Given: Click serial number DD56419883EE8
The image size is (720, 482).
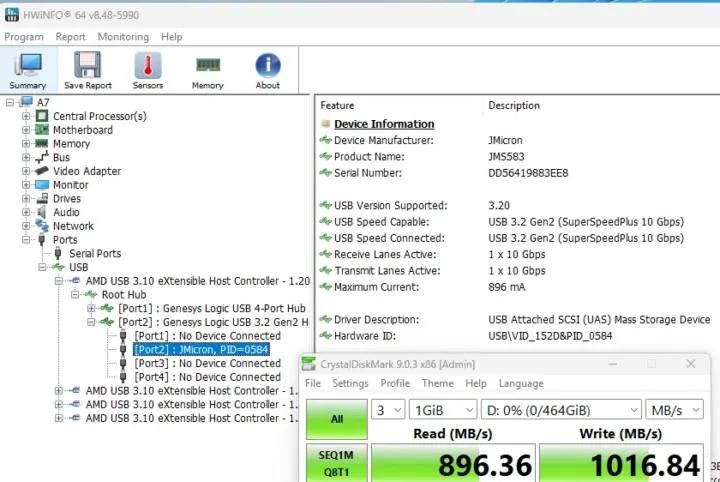Looking at the screenshot, I should [x=528, y=173].
